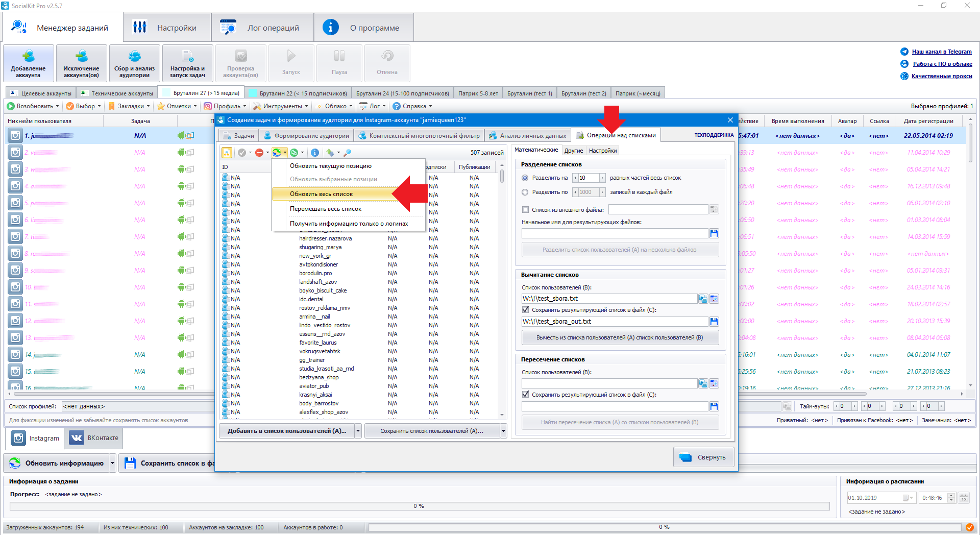Expand dropdown arrow next to green copy icon
The width and height of the screenshot is (980, 535).
(x=302, y=153)
